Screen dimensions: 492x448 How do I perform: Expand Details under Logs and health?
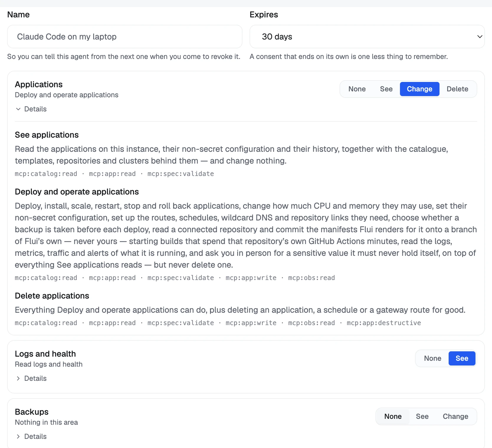pyautogui.click(x=31, y=378)
